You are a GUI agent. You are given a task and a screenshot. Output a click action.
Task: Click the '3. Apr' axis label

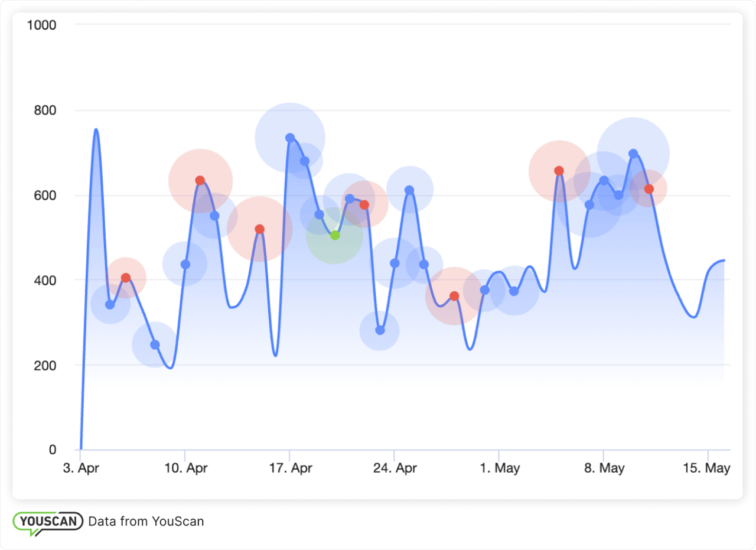tap(81, 468)
